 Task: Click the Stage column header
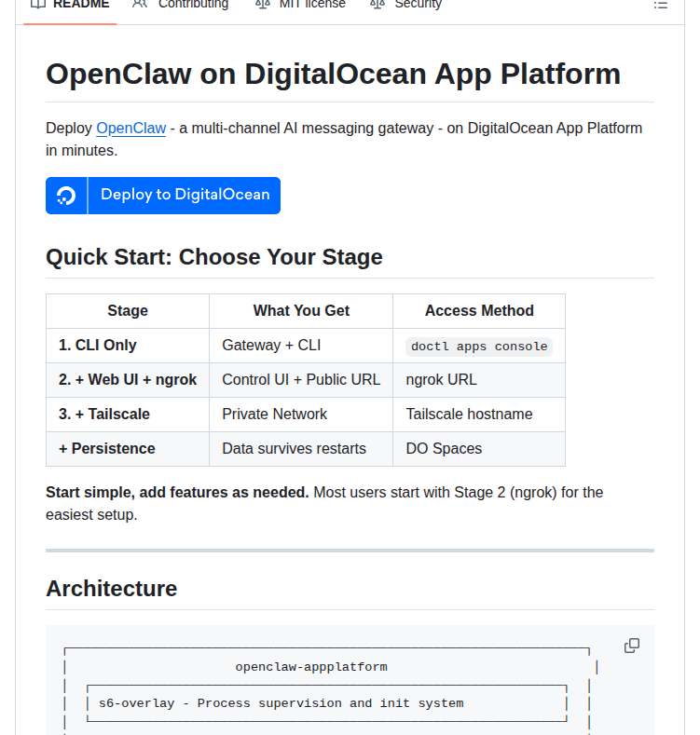(x=128, y=311)
